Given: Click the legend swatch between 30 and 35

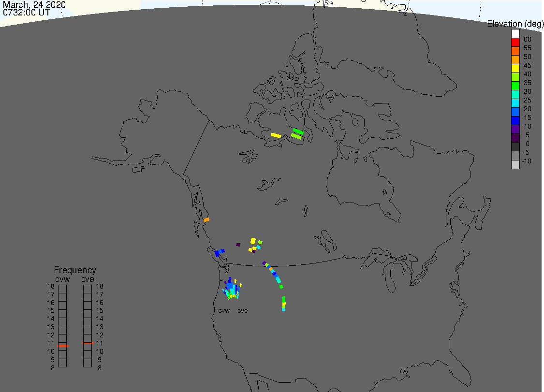Looking at the screenshot, I should point(515,86).
